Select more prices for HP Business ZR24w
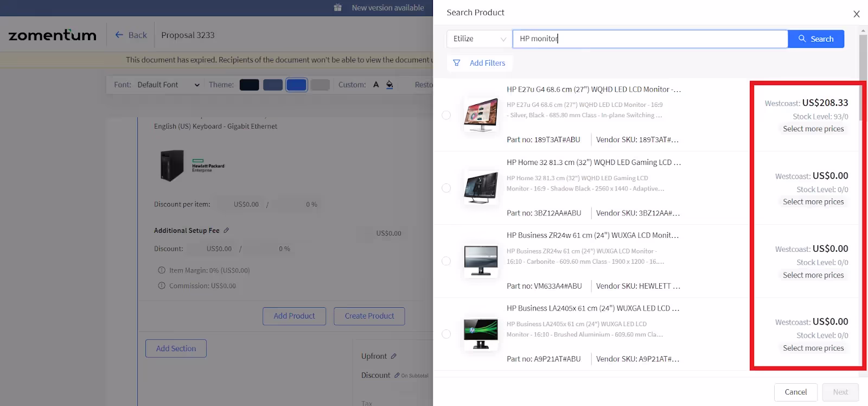This screenshot has height=406, width=868. (x=813, y=275)
